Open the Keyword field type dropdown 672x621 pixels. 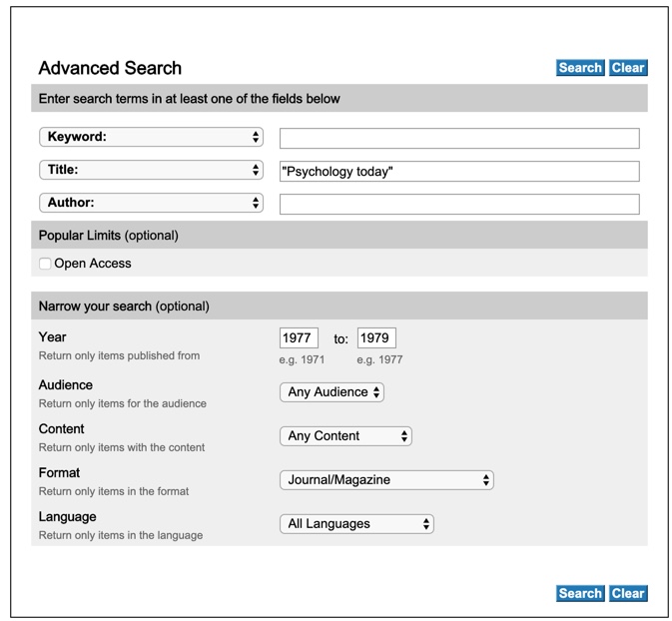[151, 137]
